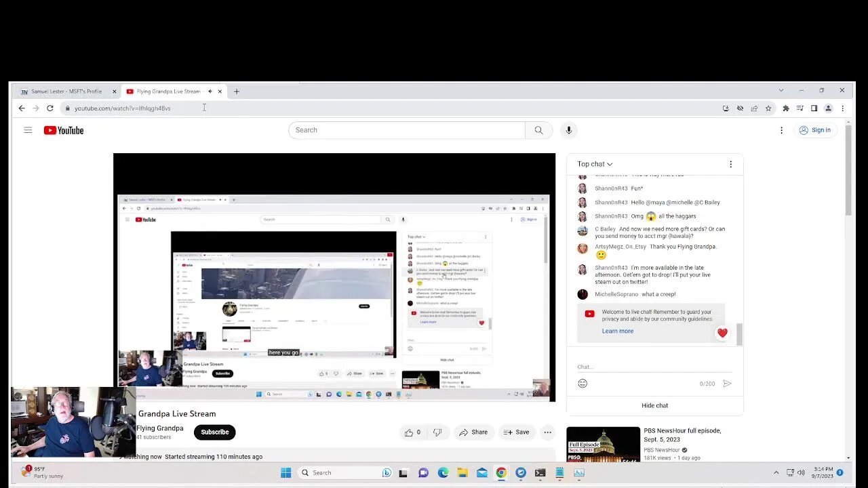Viewport: 868px width, 488px height.
Task: Click Hide chat
Action: click(x=654, y=405)
